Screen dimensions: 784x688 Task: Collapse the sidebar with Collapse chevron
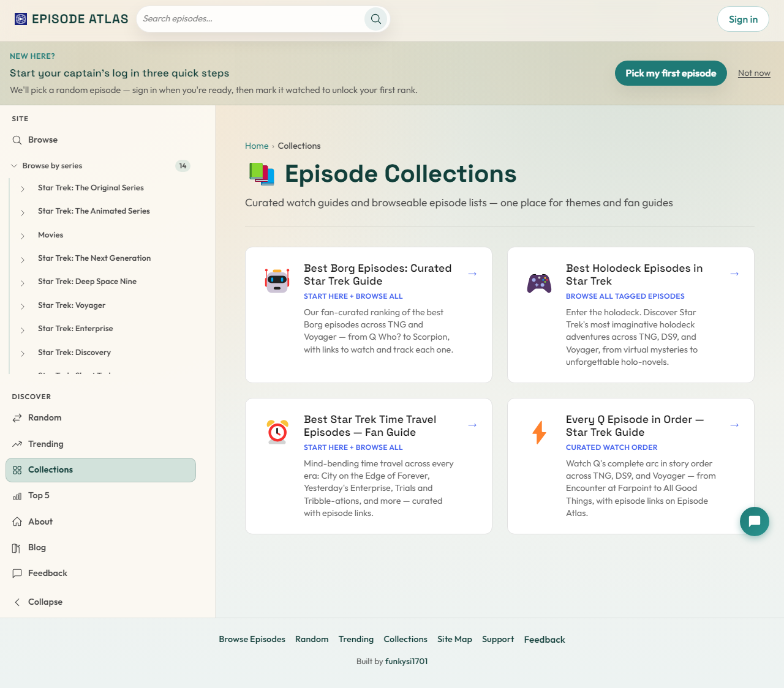pos(17,602)
